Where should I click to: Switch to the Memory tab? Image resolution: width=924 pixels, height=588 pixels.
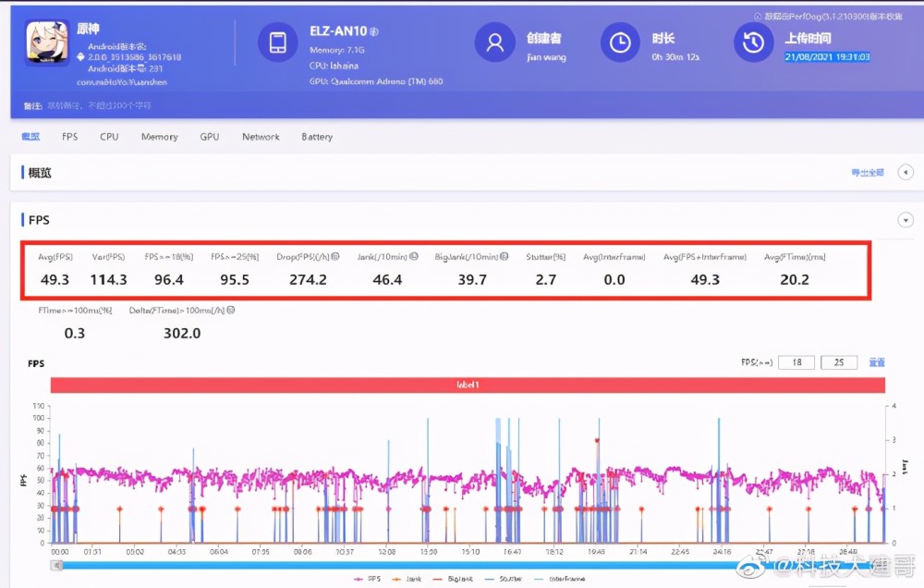[x=159, y=137]
